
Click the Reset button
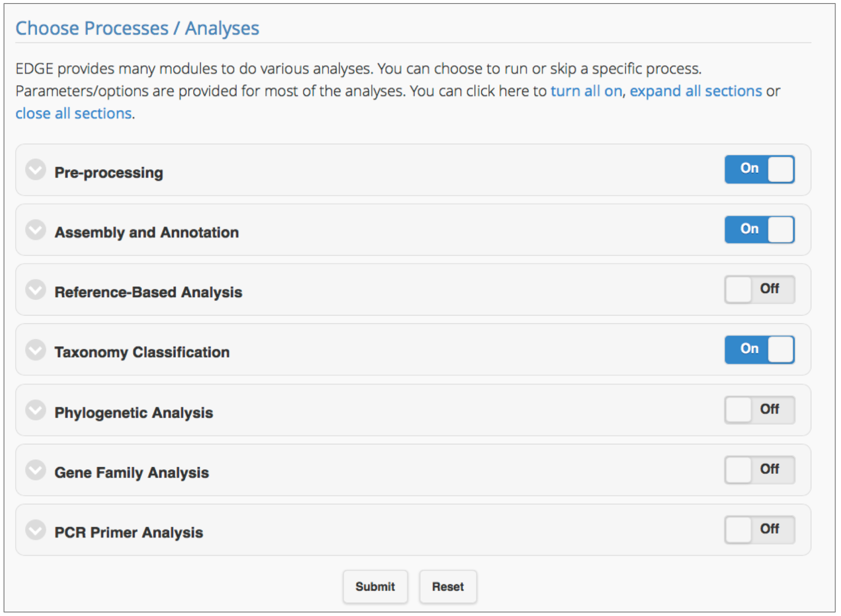(448, 587)
